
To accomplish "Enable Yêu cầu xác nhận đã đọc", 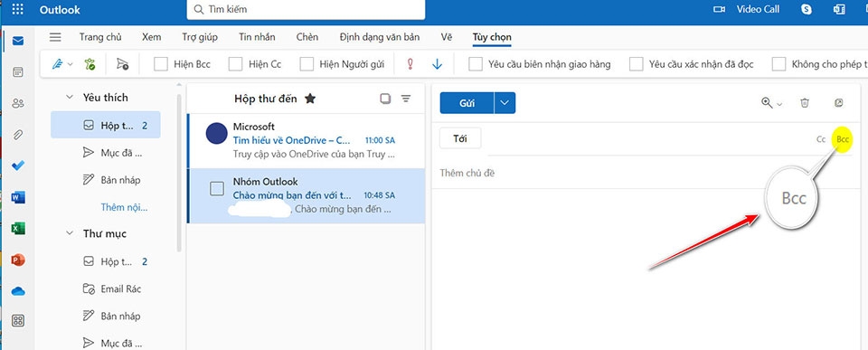I will [636, 64].
